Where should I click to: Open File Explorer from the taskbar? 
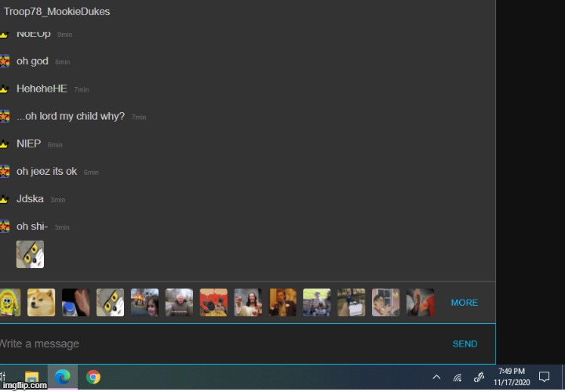point(32,377)
